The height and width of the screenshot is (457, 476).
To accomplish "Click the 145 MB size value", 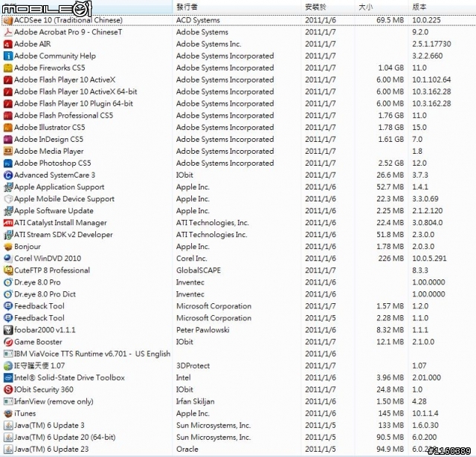I will (x=391, y=413).
